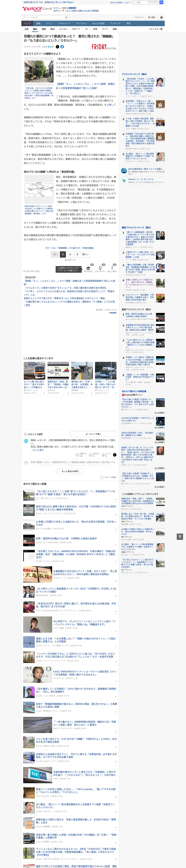Expand comments with もっと見る(28件)
This screenshot has height=868, width=186.
(x=70, y=471)
